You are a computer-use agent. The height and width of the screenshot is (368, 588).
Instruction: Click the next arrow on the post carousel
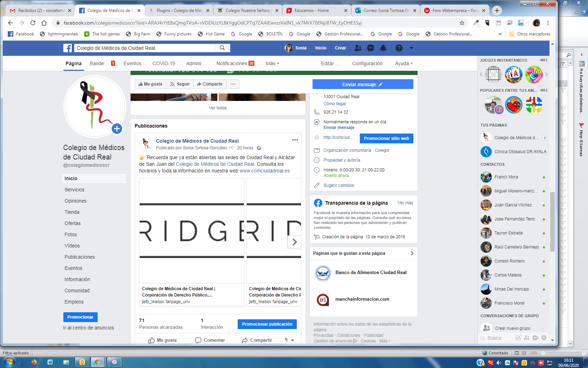tap(294, 242)
